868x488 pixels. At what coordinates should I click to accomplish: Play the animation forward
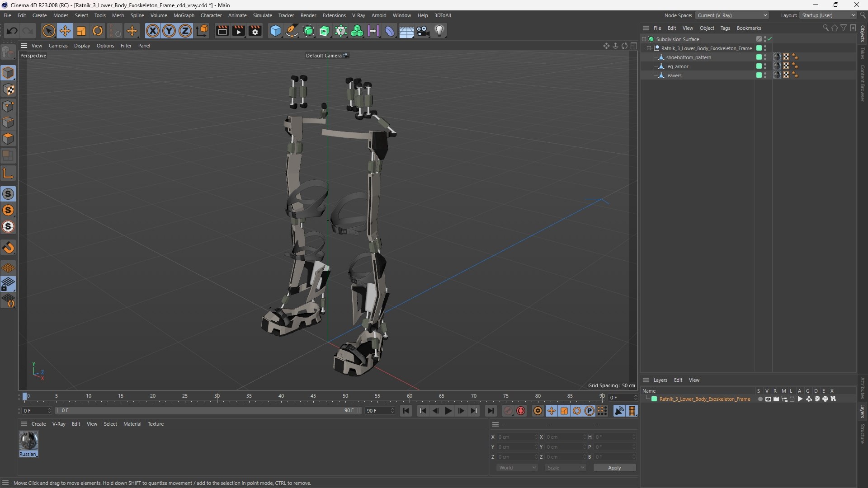448,411
